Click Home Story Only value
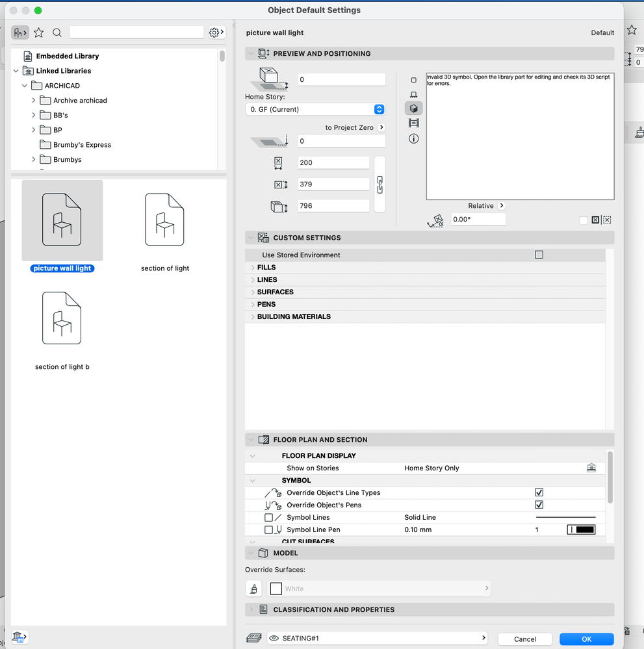This screenshot has height=649, width=644. pyautogui.click(x=431, y=468)
